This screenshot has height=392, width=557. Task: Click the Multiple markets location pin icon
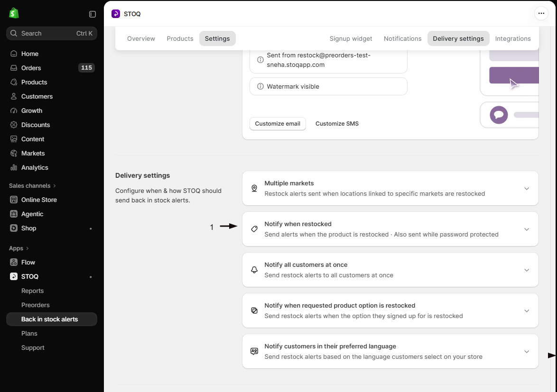[254, 188]
